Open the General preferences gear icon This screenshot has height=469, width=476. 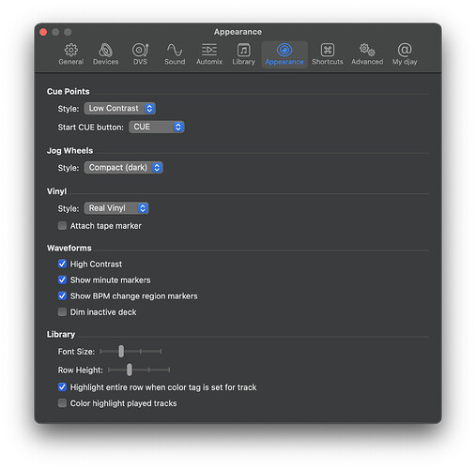click(x=71, y=50)
